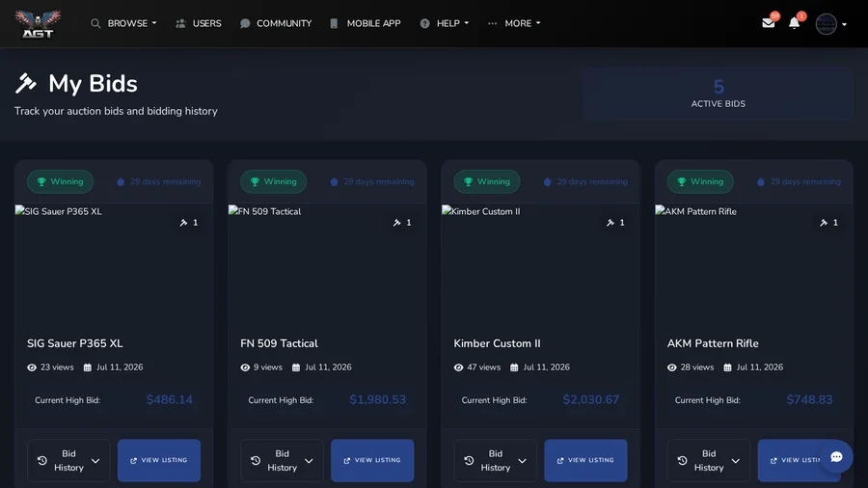Expand the Browse menu

pos(124,23)
